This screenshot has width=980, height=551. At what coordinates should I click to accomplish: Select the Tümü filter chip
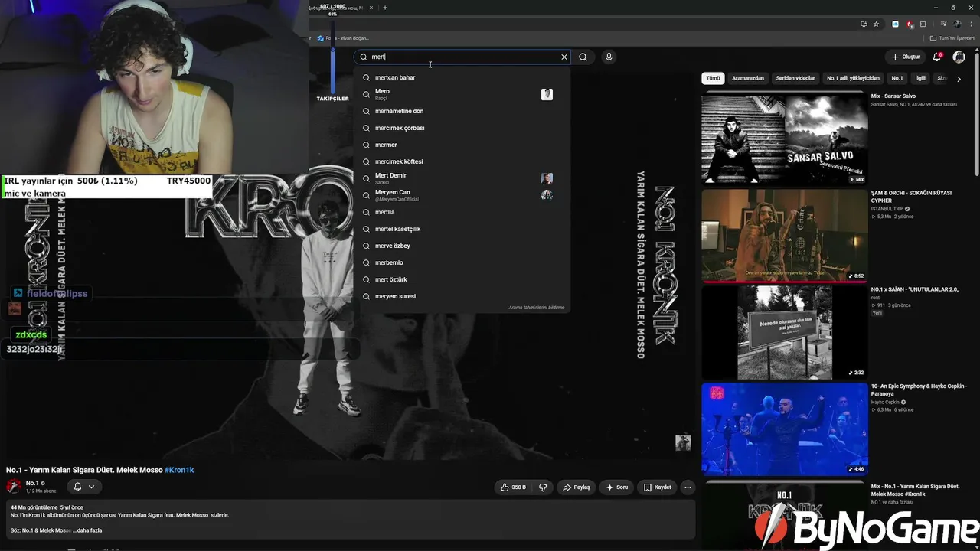pos(713,78)
